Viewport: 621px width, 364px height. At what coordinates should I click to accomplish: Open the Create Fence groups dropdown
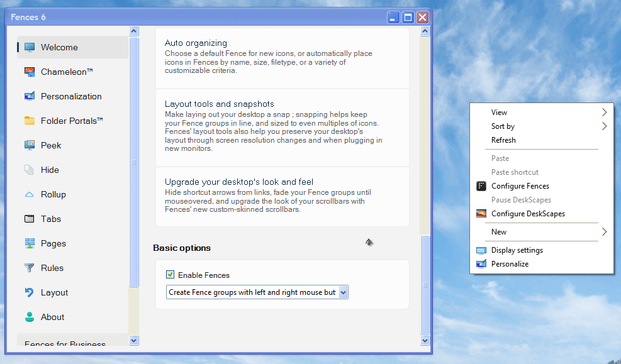tap(343, 292)
